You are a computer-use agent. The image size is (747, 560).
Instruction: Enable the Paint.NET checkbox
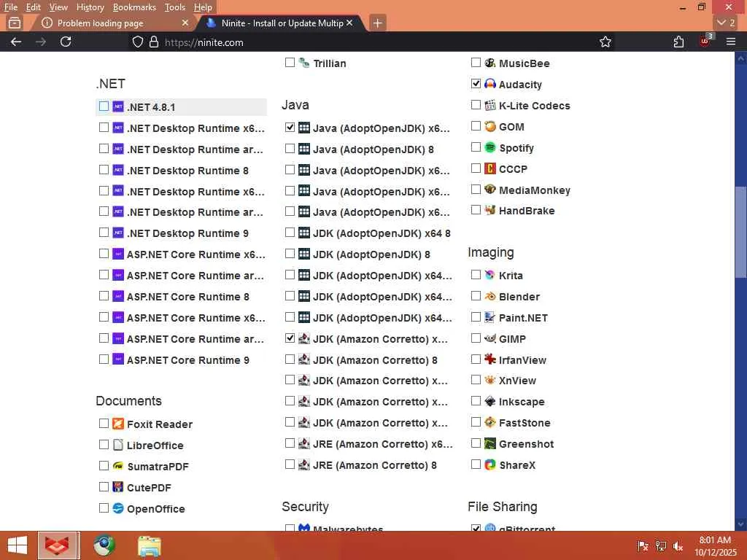(476, 316)
